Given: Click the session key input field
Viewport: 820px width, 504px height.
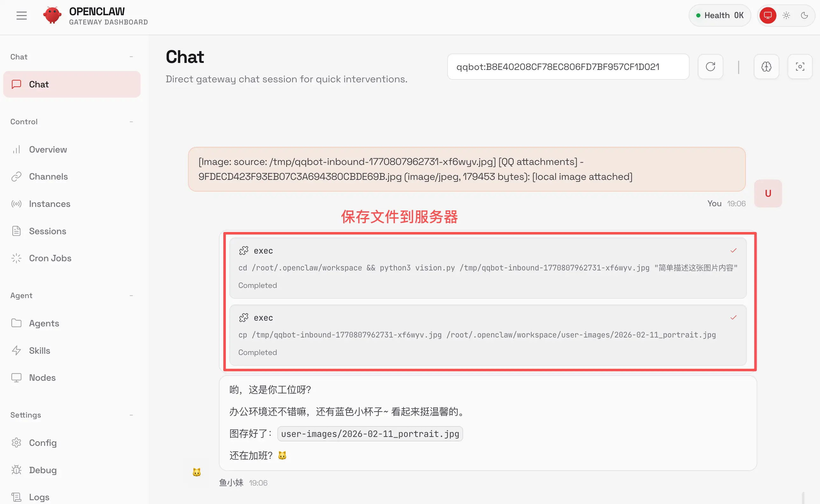Looking at the screenshot, I should coord(568,67).
